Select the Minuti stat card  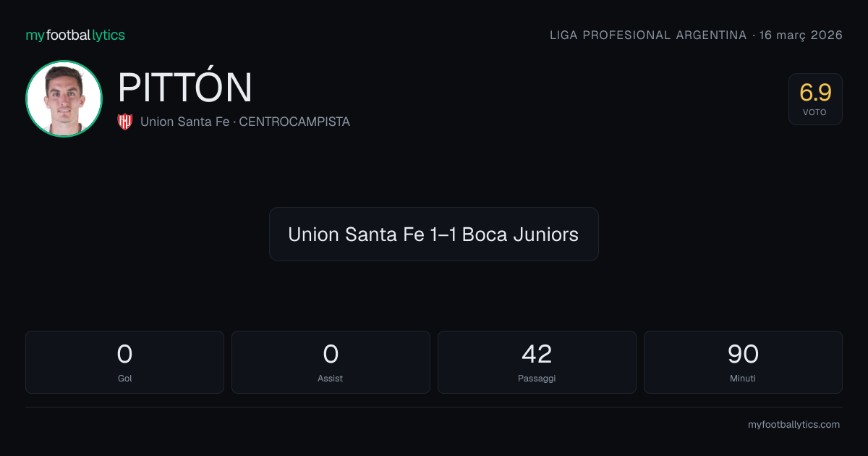[x=743, y=362]
